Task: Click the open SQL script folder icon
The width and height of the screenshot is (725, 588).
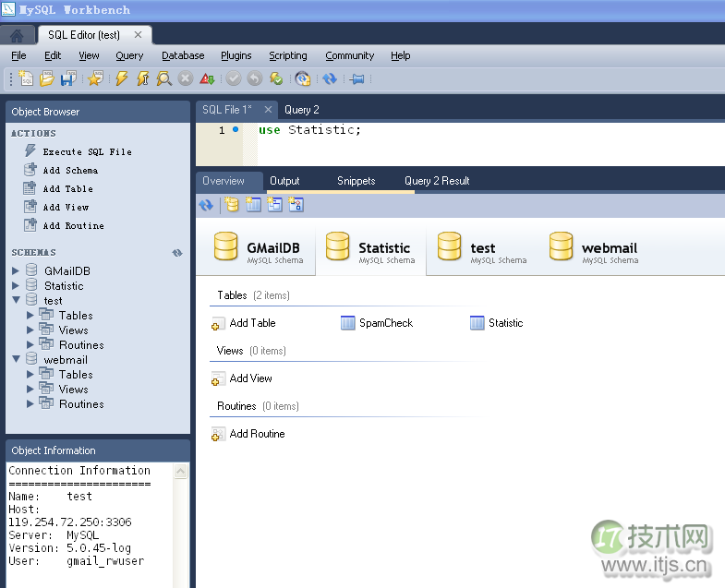Action: [x=45, y=79]
